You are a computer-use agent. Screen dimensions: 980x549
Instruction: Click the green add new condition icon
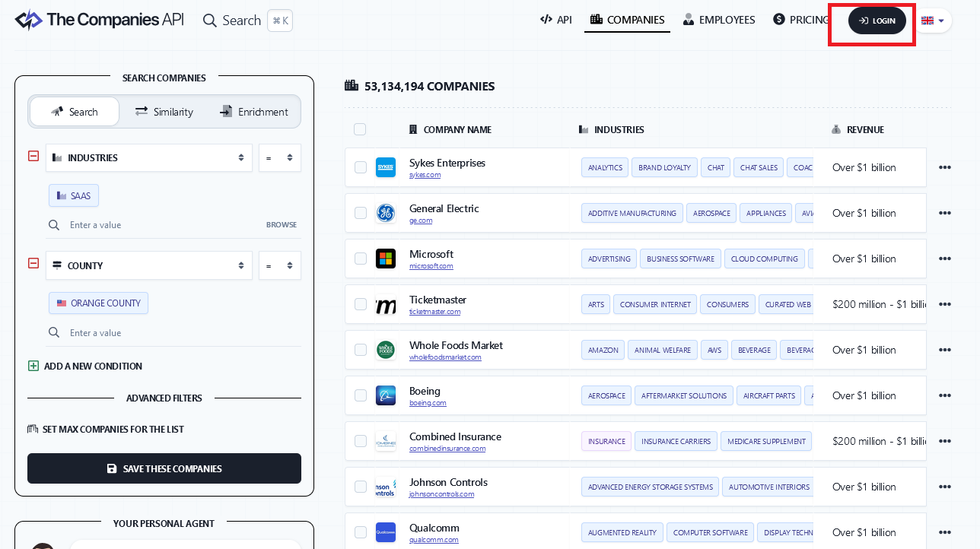[33, 366]
